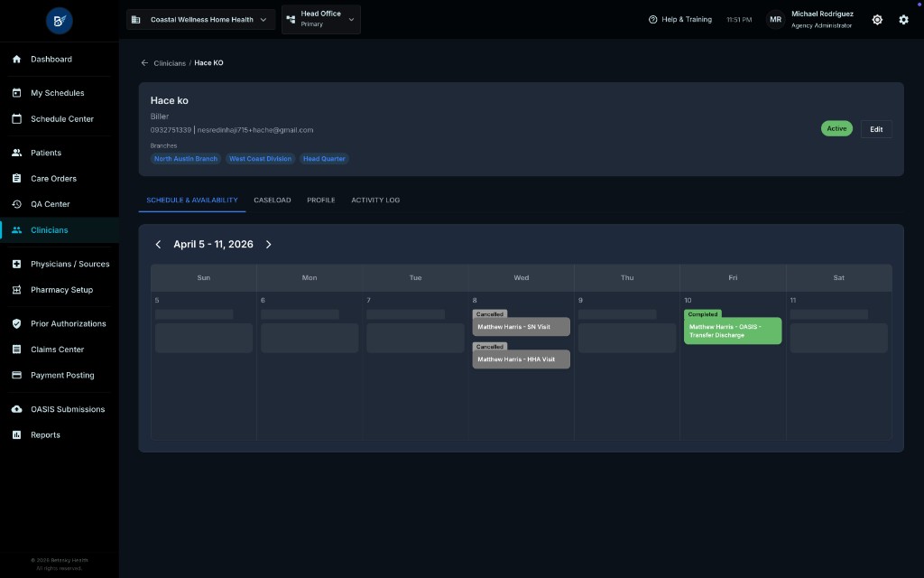This screenshot has height=578, width=924.
Task: Click the Sun column header
Action: 203,278
